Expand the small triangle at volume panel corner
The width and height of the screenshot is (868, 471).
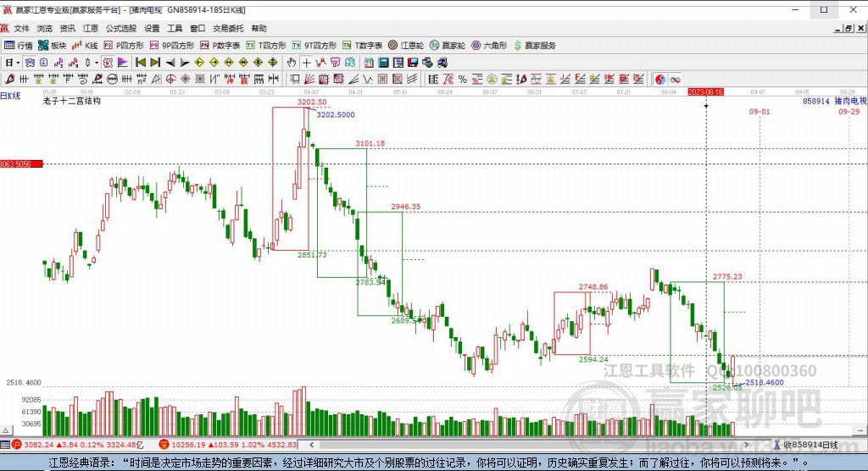point(6,430)
